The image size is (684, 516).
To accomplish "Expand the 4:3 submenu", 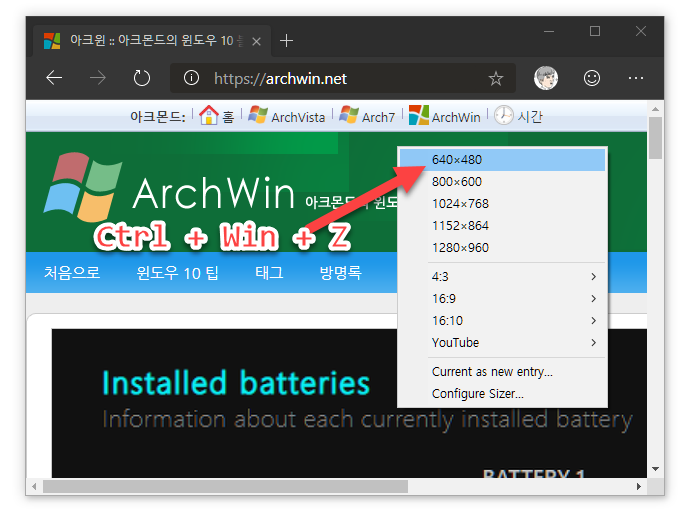I will 503,277.
